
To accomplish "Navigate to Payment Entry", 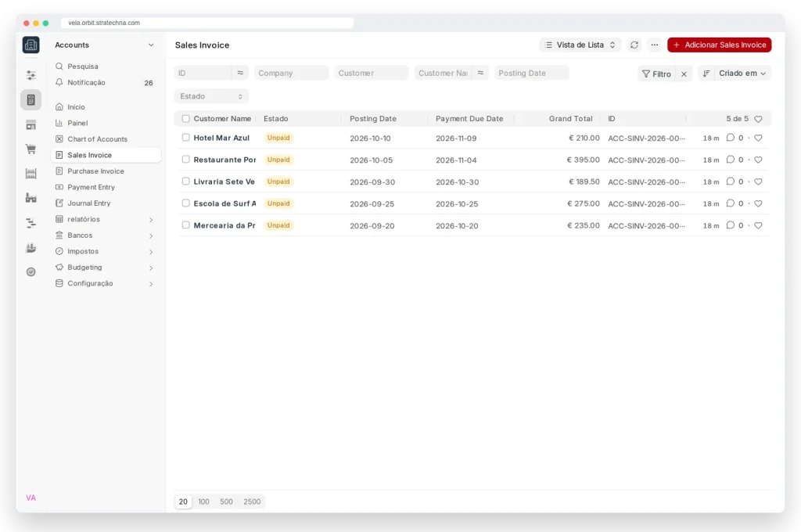I will coord(106,187).
